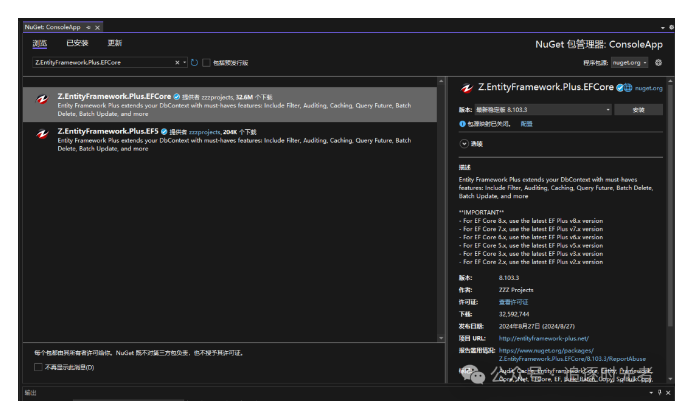
Task: Click the verified checkmark in the details header
Action: tap(619, 88)
